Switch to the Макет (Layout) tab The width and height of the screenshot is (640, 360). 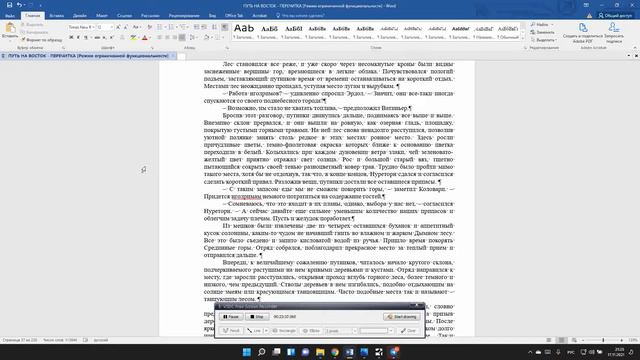102,16
